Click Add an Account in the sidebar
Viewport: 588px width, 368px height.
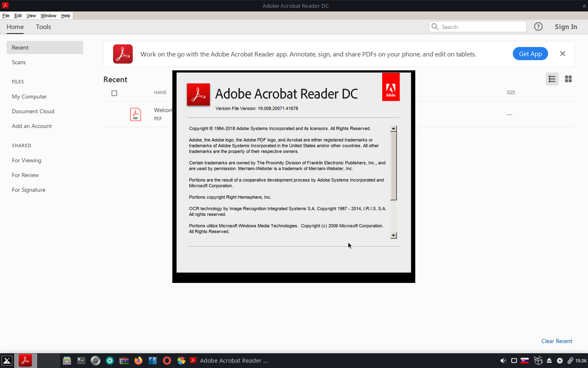tap(32, 126)
